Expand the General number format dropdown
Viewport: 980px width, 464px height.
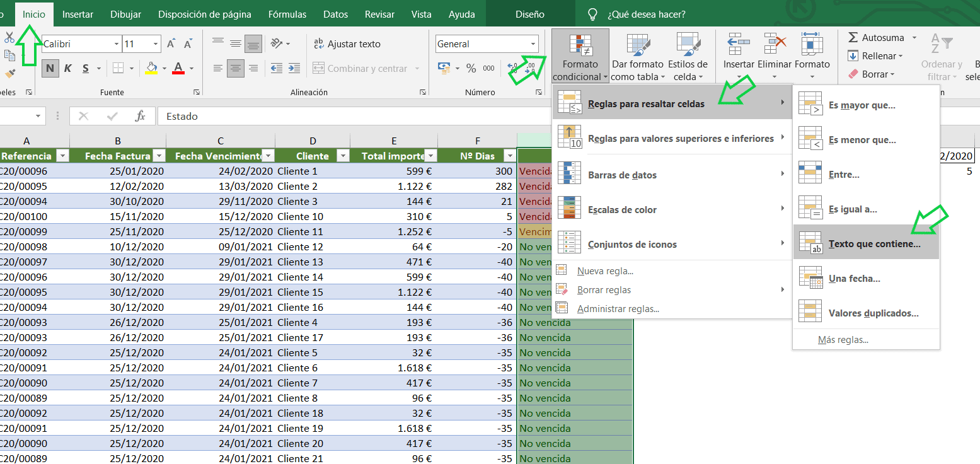click(x=533, y=44)
